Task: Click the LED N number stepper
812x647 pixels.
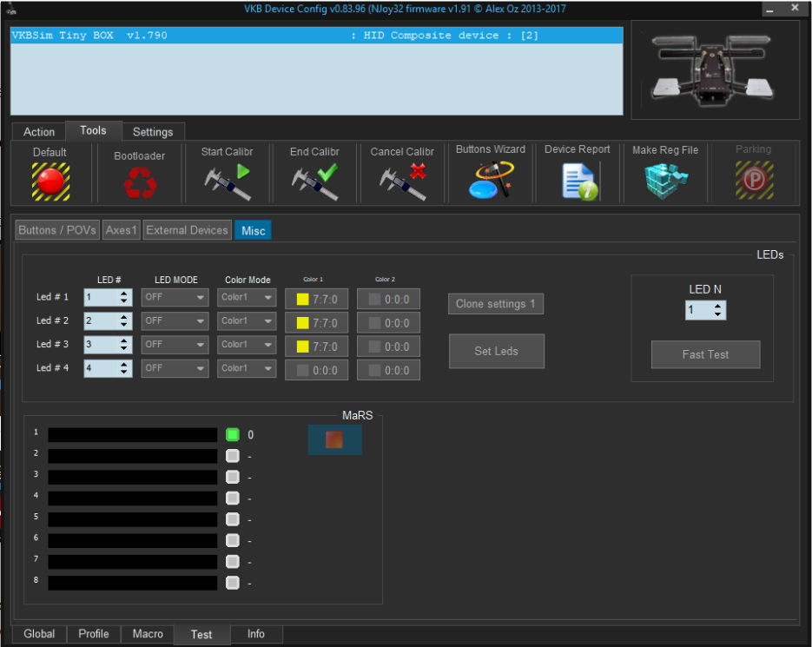Action: click(x=705, y=310)
